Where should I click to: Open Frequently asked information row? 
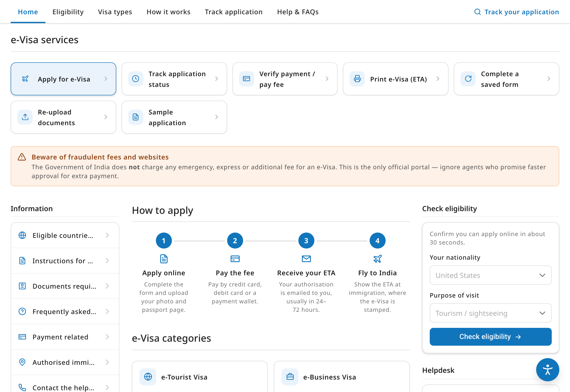click(65, 311)
